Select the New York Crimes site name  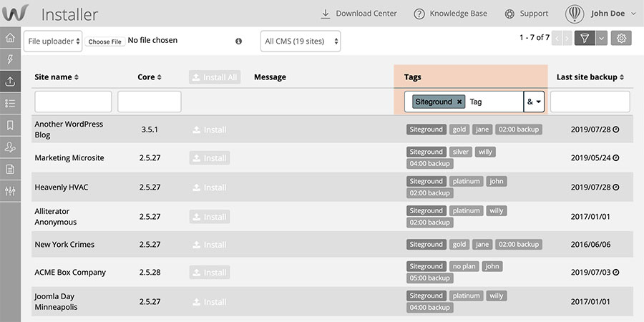64,245
